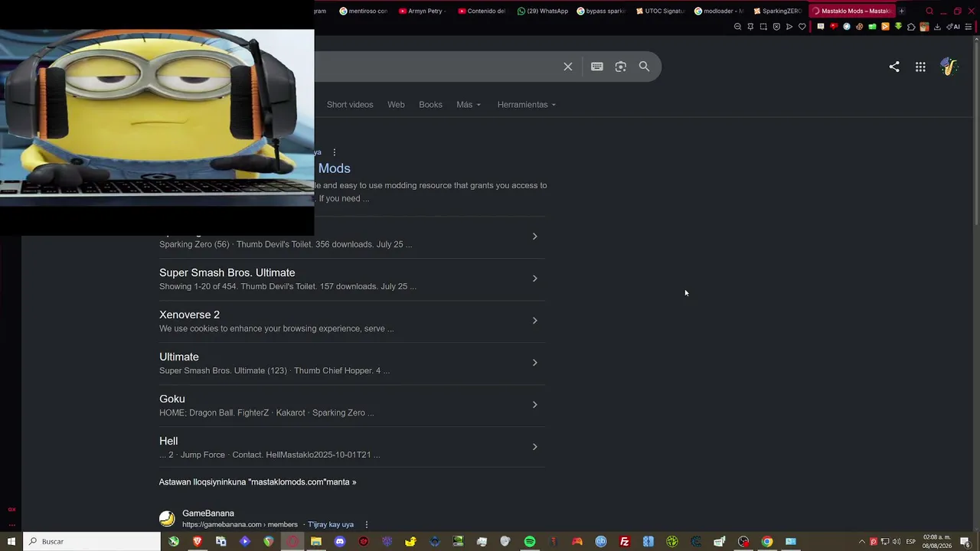The width and height of the screenshot is (980, 551).
Task: Open the Goku sitelink
Action: tap(172, 399)
